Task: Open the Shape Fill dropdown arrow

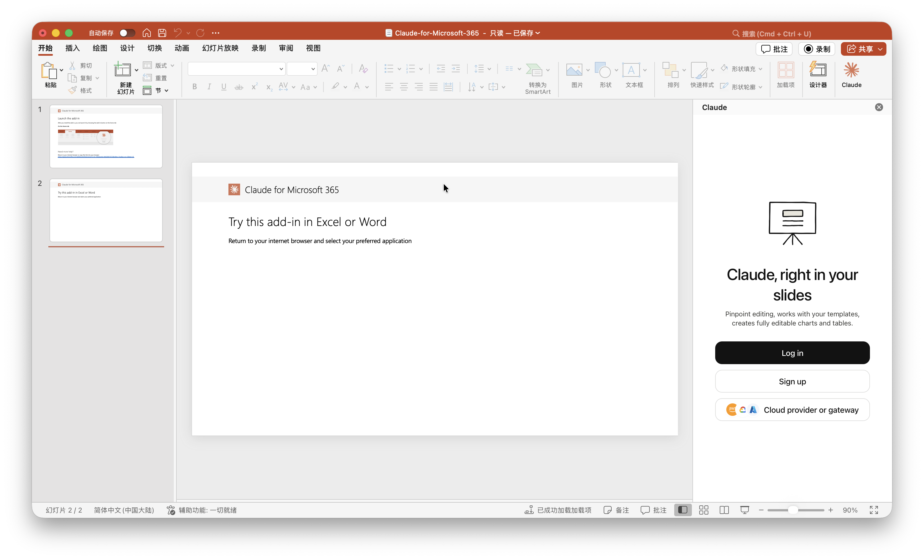Action: coord(760,69)
